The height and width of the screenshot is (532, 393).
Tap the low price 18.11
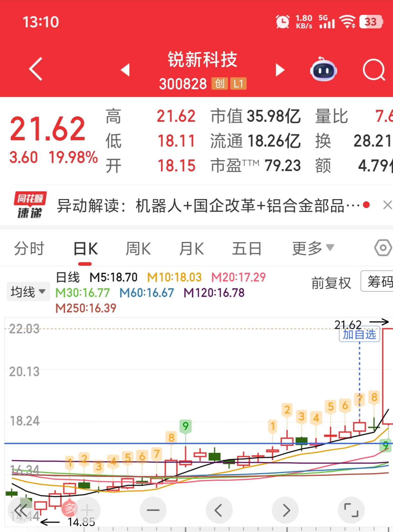(x=176, y=141)
